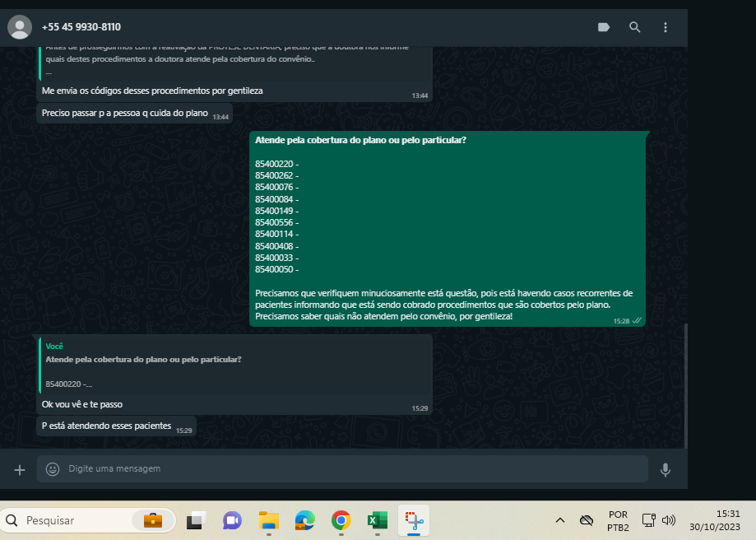Launch File Explorer from taskbar

268,520
